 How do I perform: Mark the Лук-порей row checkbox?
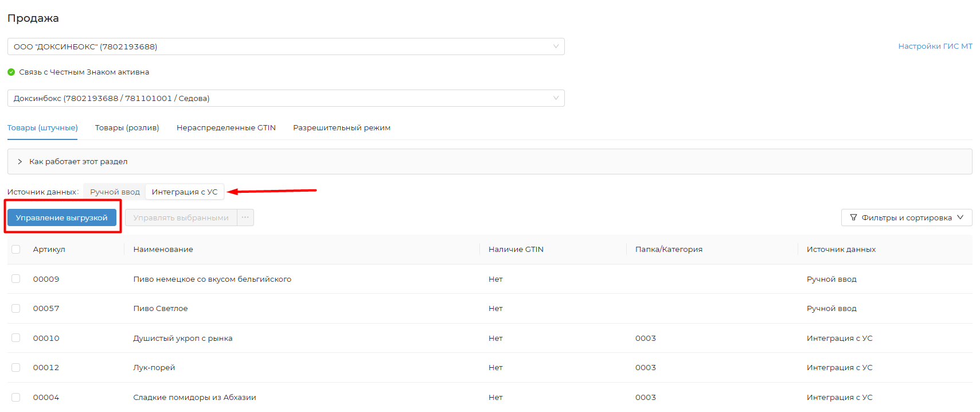pos(16,368)
